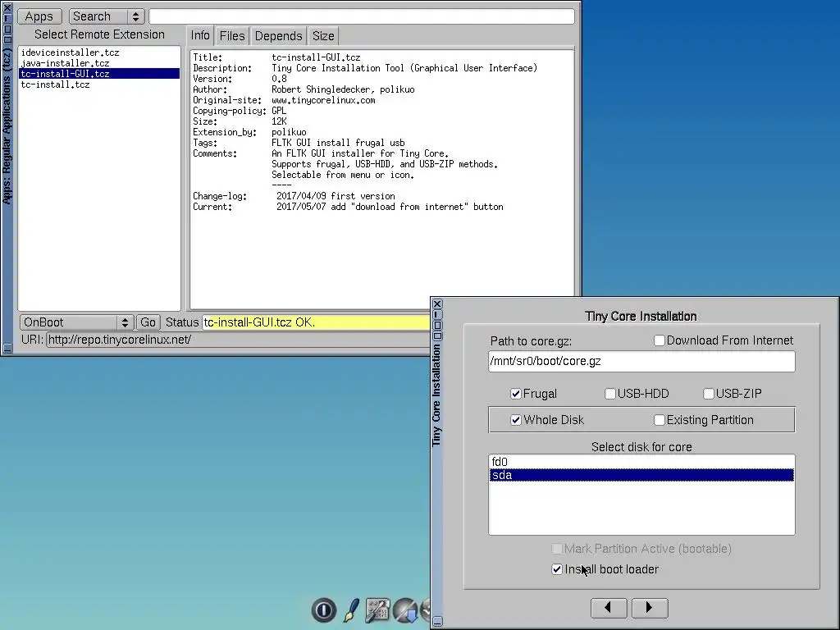Select ideviceinstaller.tcz in extension list

point(99,52)
